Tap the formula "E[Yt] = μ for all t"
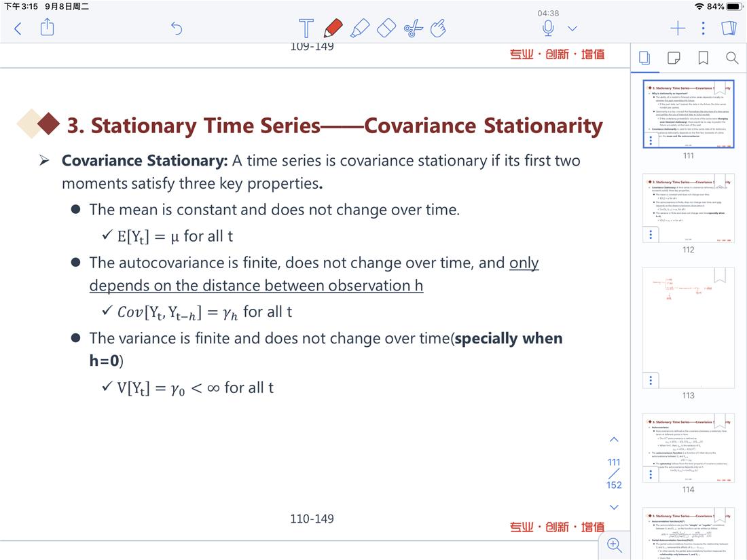Screen dimensions: 747x560 point(175,236)
